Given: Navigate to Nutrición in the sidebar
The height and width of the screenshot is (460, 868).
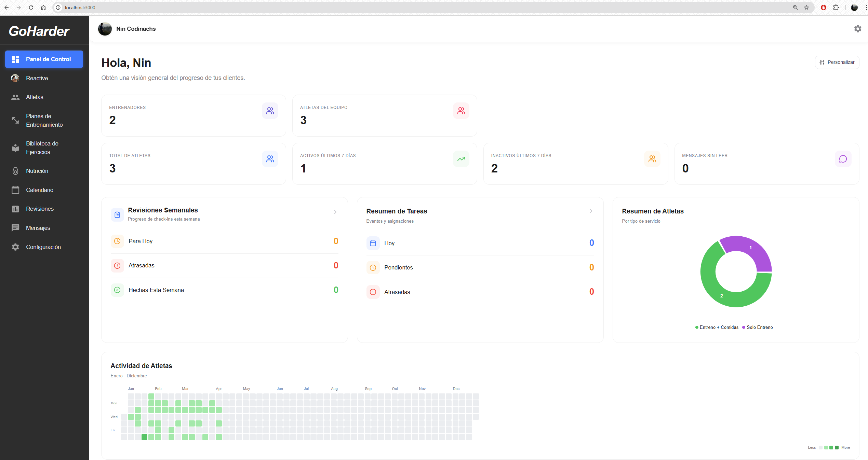Looking at the screenshot, I should [44, 171].
